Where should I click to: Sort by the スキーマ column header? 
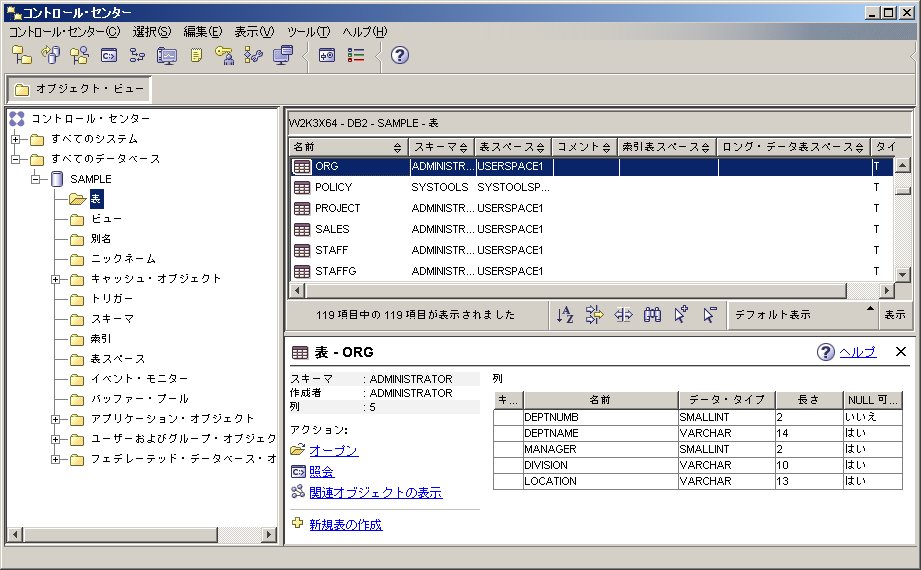(441, 147)
